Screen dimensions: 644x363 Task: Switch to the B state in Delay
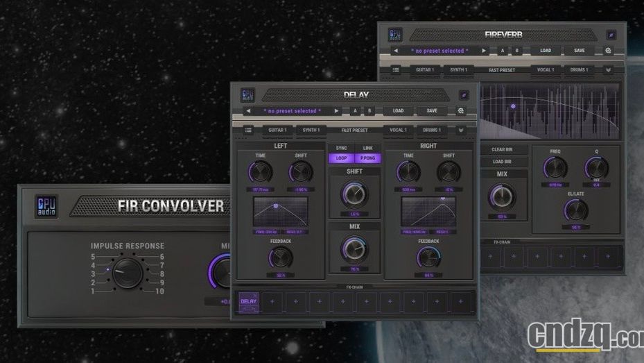click(x=369, y=110)
